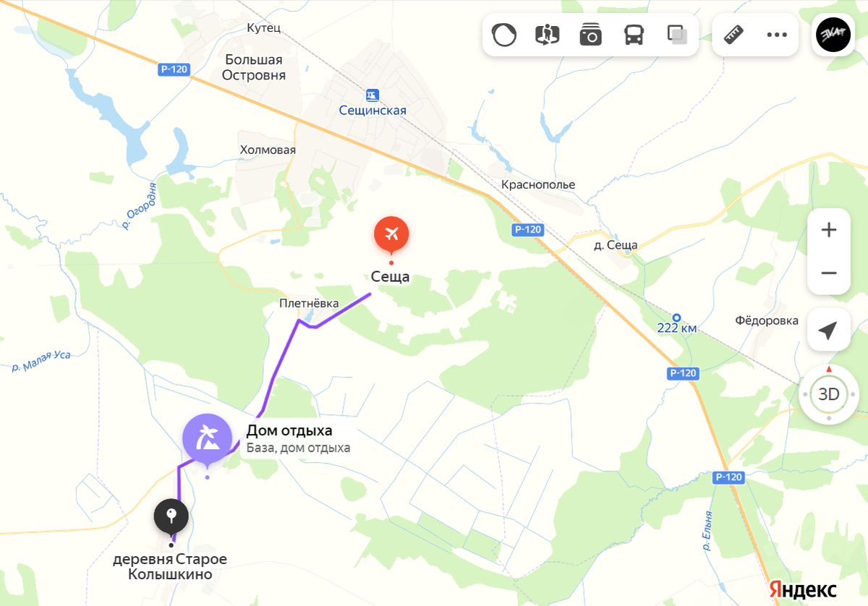Zoom out with the minus button
Screen dimensions: 868x606
click(829, 273)
